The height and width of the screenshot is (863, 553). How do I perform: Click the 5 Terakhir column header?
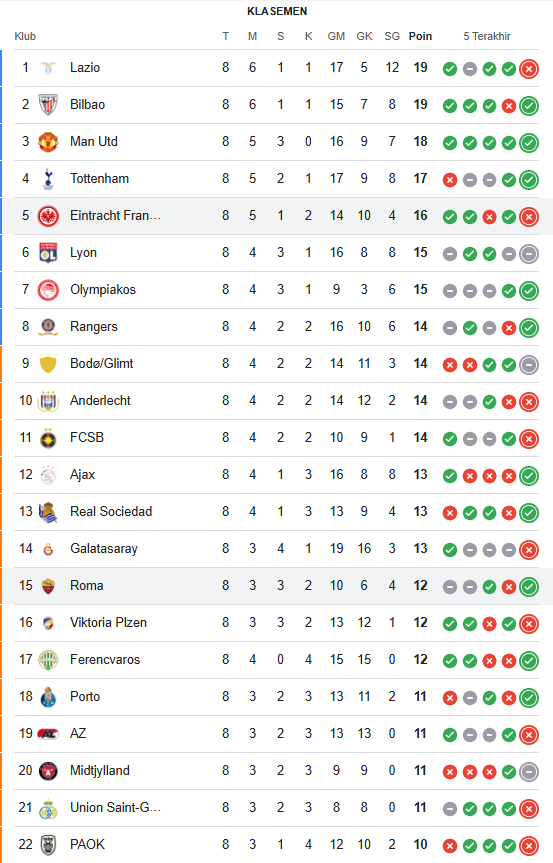[487, 36]
